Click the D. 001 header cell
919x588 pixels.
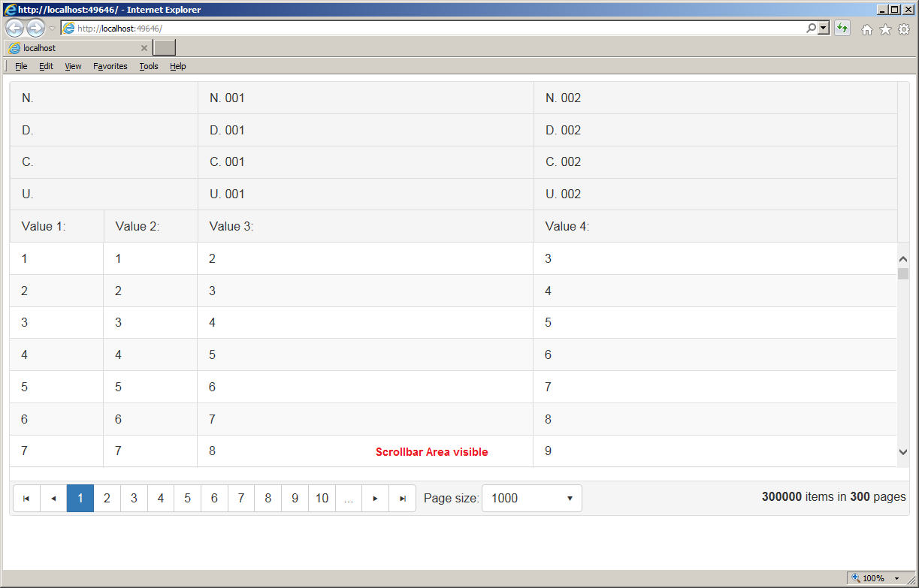[365, 130]
